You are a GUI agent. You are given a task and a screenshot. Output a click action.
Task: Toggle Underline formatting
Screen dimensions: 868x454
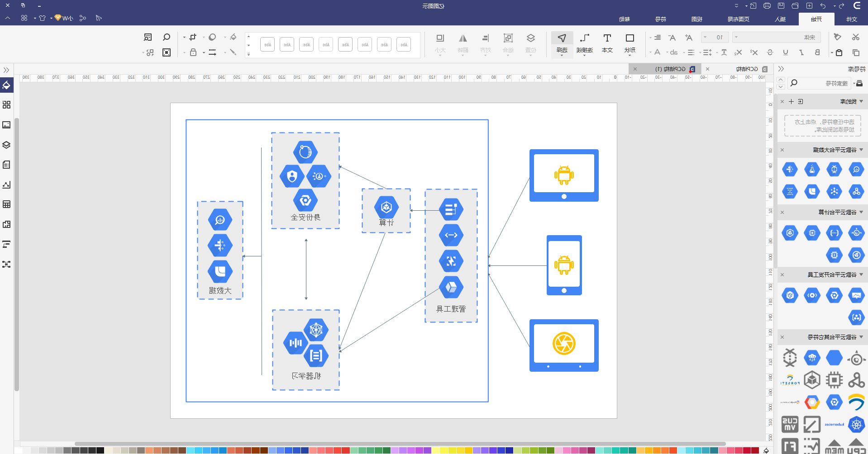tap(786, 52)
